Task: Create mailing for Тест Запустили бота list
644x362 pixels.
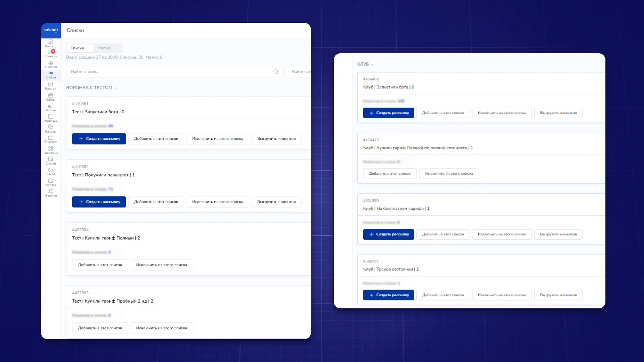Action: click(99, 139)
